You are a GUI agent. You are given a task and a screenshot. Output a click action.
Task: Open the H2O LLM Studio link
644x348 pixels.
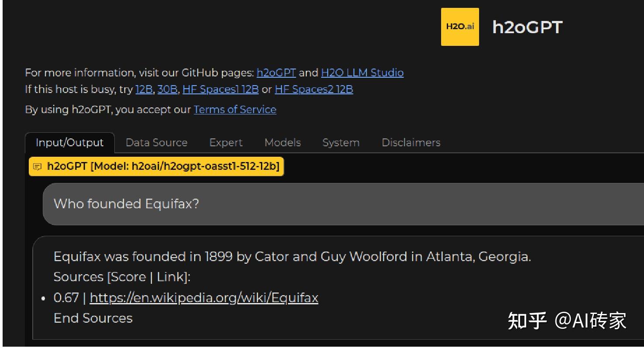click(x=362, y=72)
